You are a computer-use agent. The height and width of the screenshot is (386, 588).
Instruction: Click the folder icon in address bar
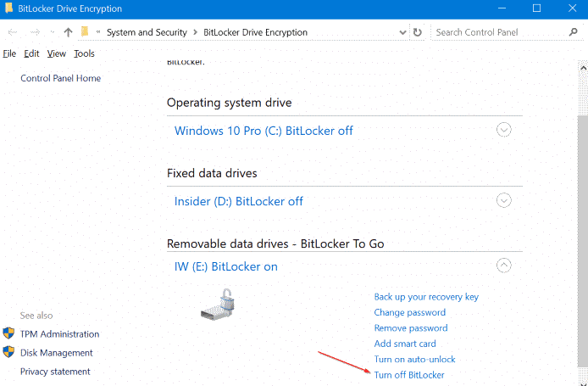click(x=85, y=32)
